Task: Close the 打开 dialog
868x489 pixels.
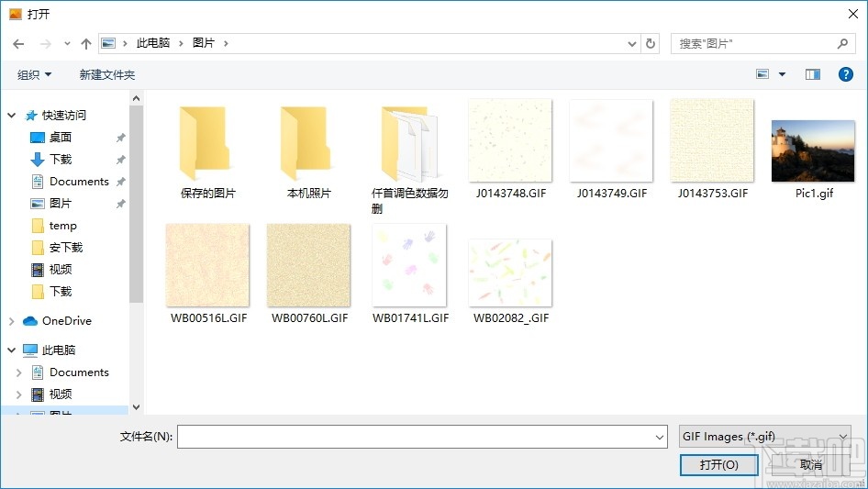Action: pyautogui.click(x=853, y=14)
